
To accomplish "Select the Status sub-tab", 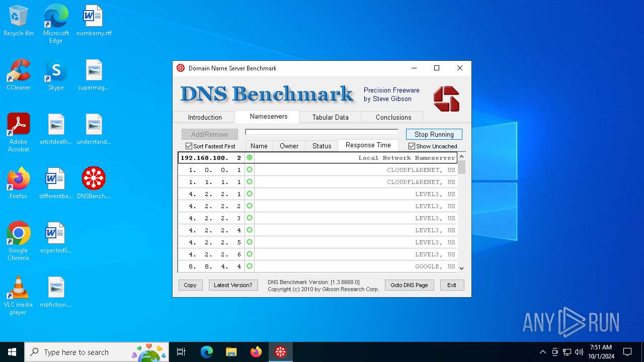I will [322, 146].
